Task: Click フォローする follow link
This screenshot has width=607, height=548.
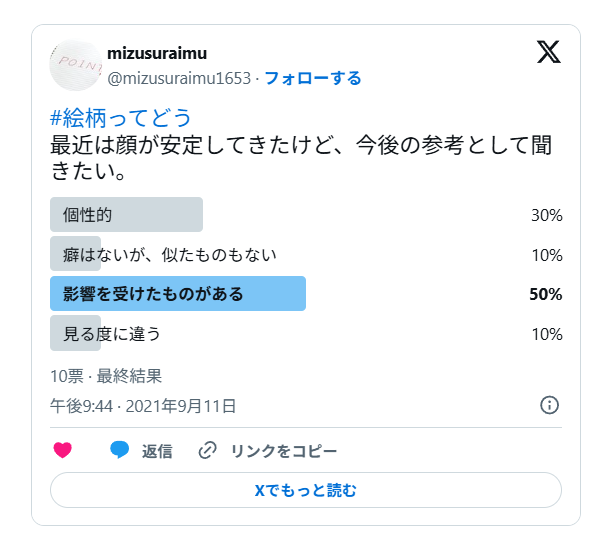Action: coord(312,78)
